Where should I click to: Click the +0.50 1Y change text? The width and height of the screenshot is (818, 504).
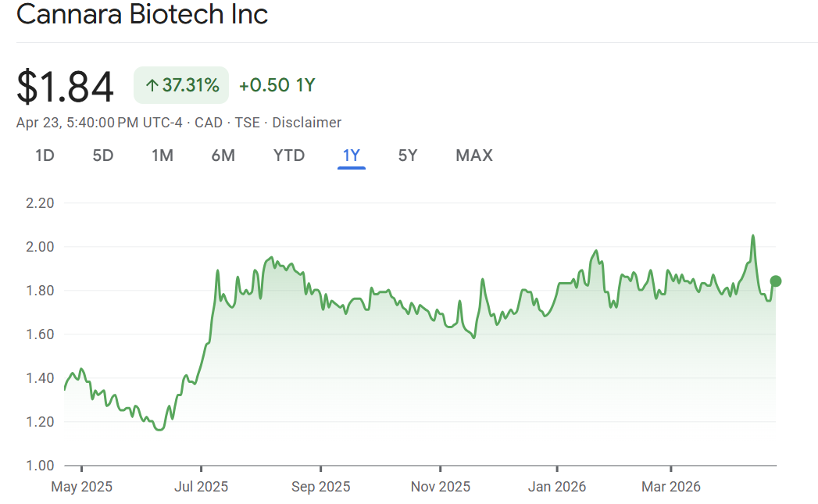tap(277, 85)
